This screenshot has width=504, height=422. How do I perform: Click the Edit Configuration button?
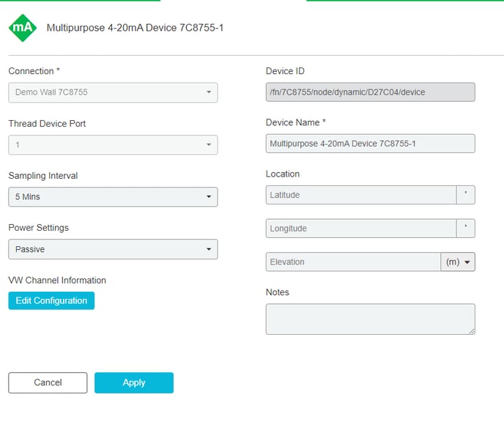click(51, 300)
